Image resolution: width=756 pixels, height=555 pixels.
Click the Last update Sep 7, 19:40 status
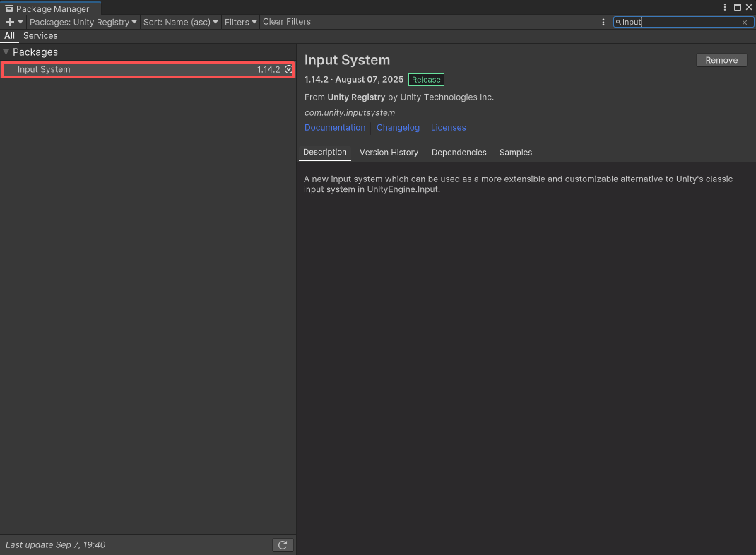point(55,545)
